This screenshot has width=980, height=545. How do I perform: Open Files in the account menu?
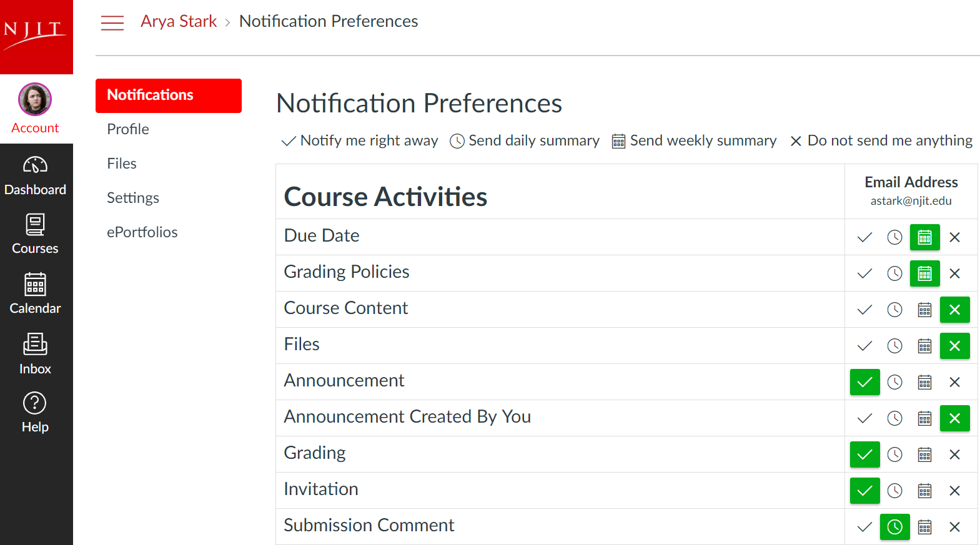pyautogui.click(x=122, y=164)
